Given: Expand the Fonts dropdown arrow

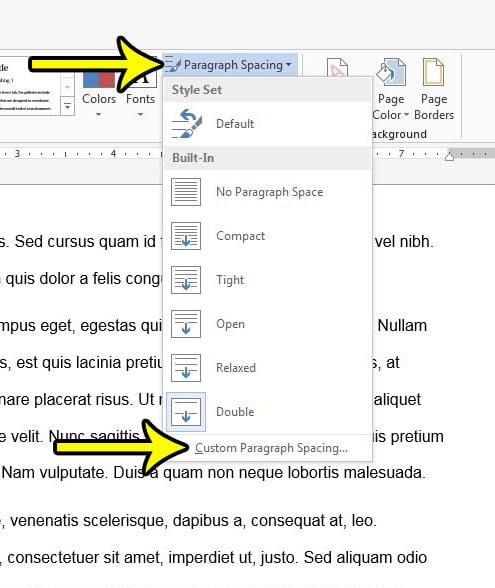Looking at the screenshot, I should pos(140,114).
